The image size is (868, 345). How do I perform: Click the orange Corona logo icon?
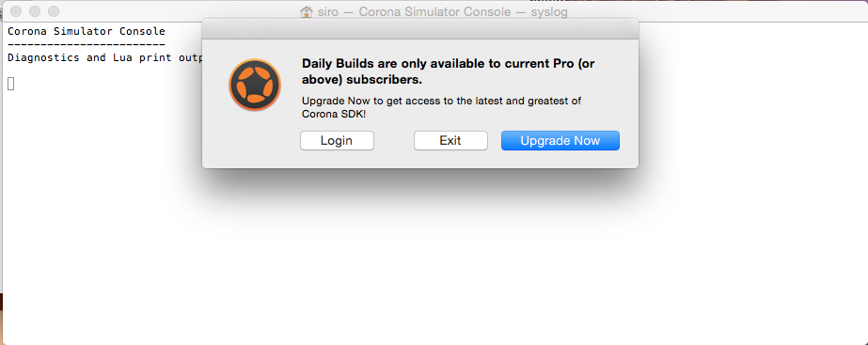tap(255, 85)
